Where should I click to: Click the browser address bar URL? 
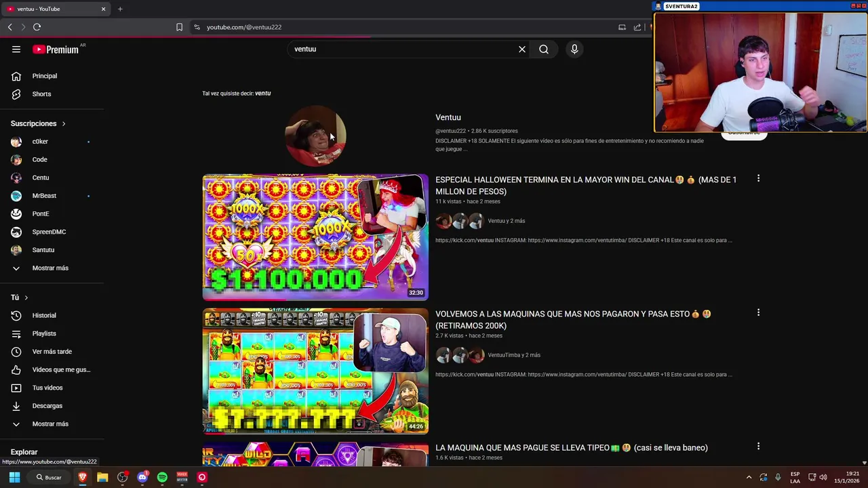pos(244,27)
